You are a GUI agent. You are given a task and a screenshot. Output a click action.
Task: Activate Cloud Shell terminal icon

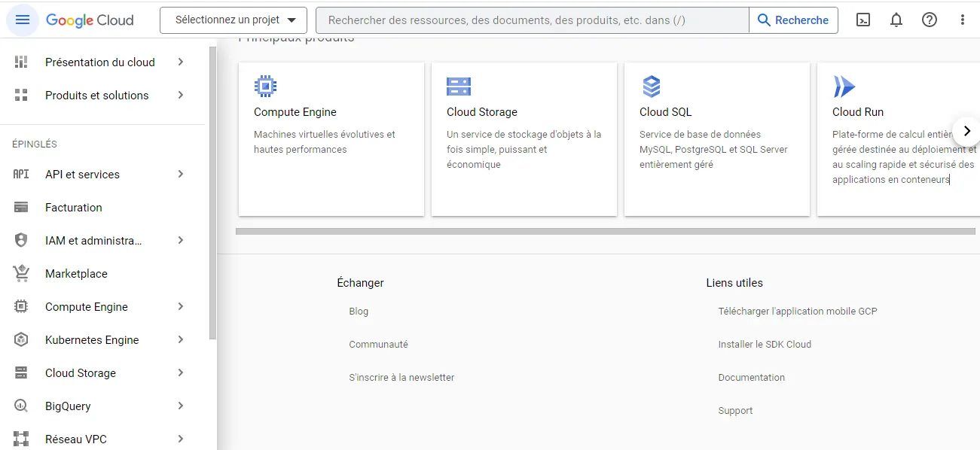863,20
